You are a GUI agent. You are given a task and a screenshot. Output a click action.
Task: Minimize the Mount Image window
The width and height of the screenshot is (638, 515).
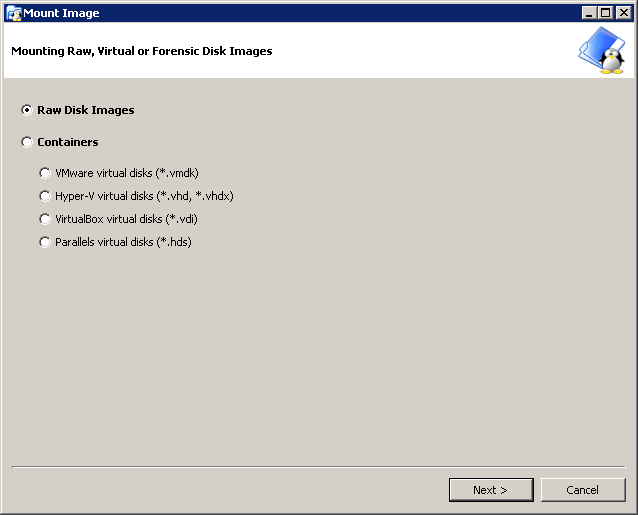[x=590, y=13]
